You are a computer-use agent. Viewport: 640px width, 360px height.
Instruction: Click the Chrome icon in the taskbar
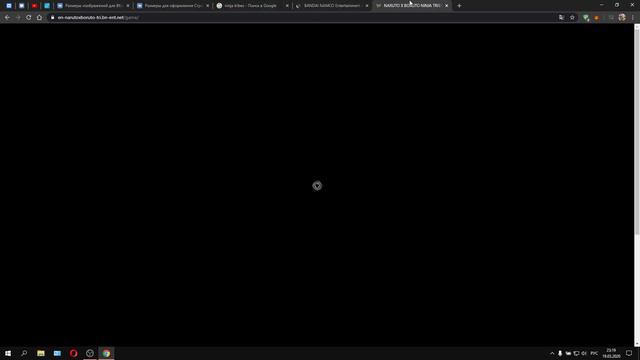(106, 353)
